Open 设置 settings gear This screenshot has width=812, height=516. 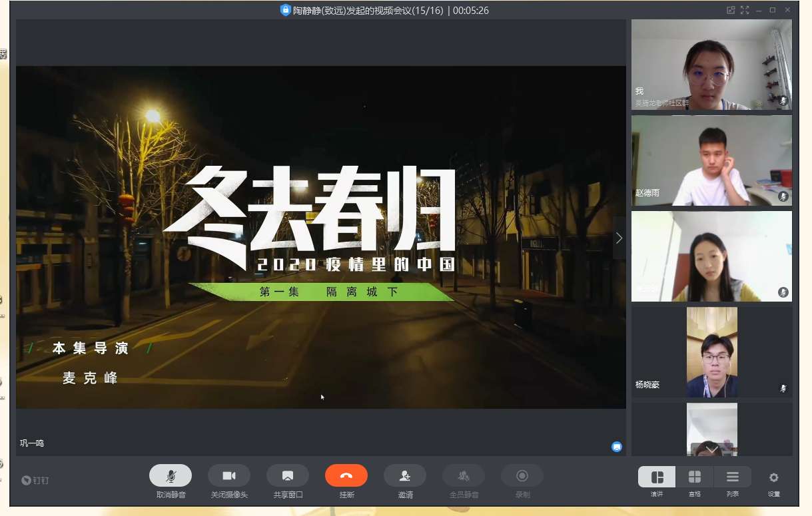773,477
